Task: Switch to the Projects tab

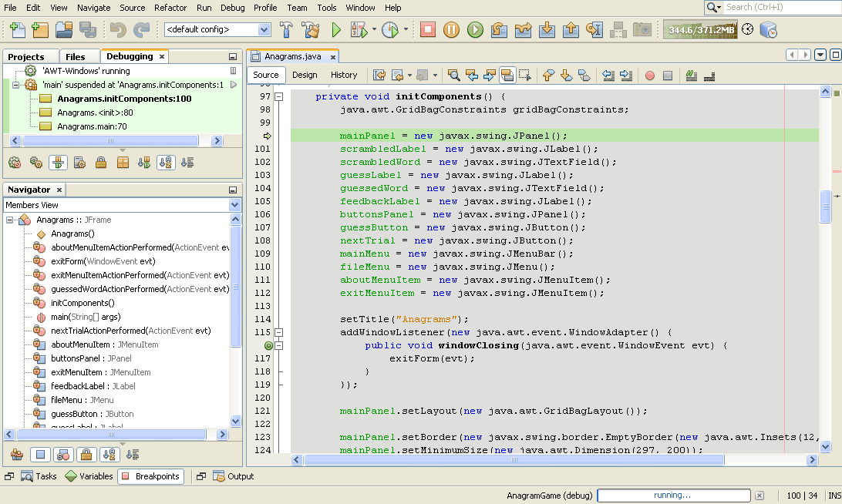Action: 26,56
